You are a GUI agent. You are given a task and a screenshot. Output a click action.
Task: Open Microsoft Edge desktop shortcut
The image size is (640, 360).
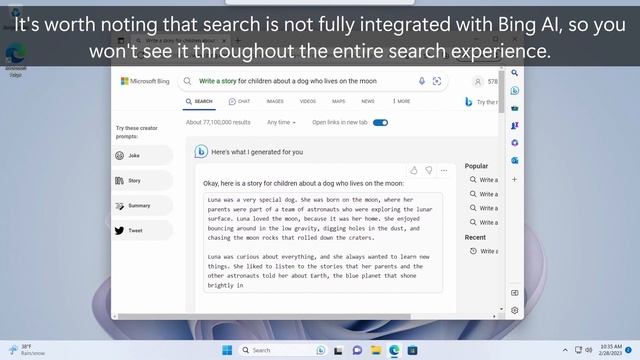coord(16,60)
